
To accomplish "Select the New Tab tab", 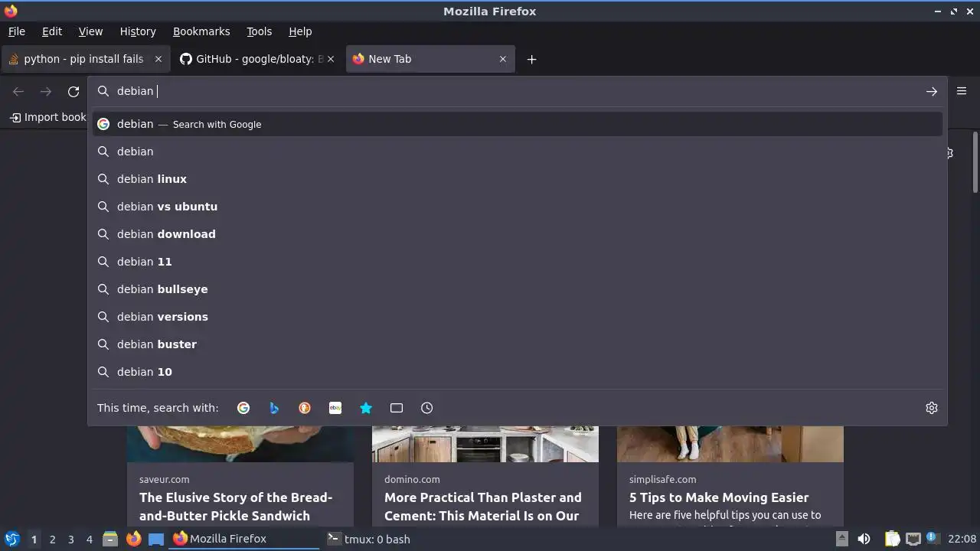I will pyautogui.click(x=430, y=59).
